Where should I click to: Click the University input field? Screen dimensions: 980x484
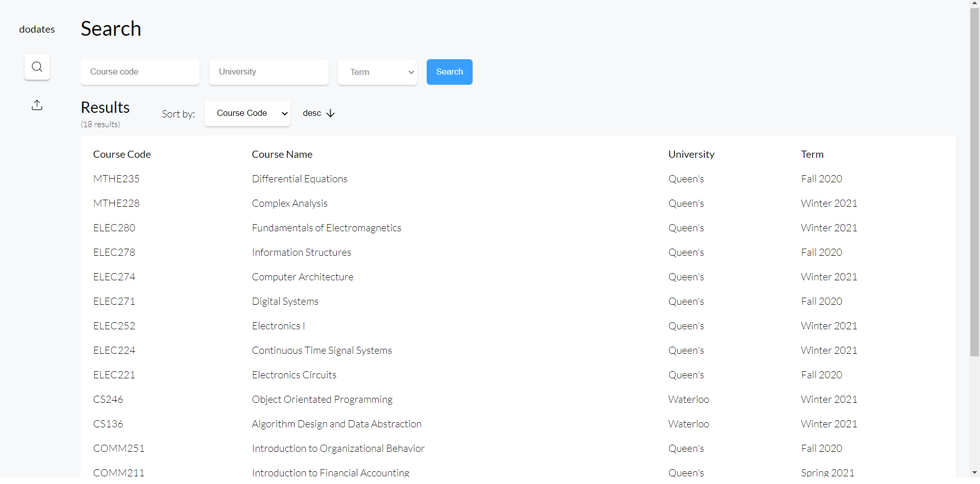[269, 72]
